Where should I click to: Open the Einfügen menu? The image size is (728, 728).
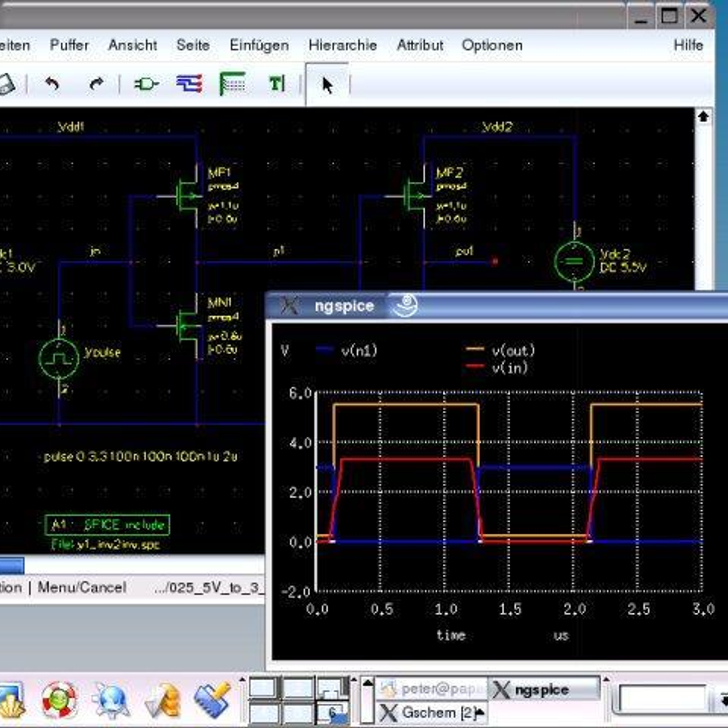click(x=259, y=45)
